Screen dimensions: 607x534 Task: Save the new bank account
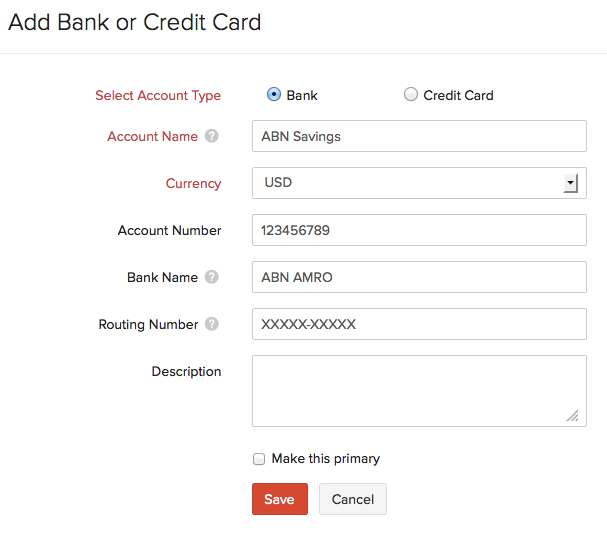pos(279,499)
